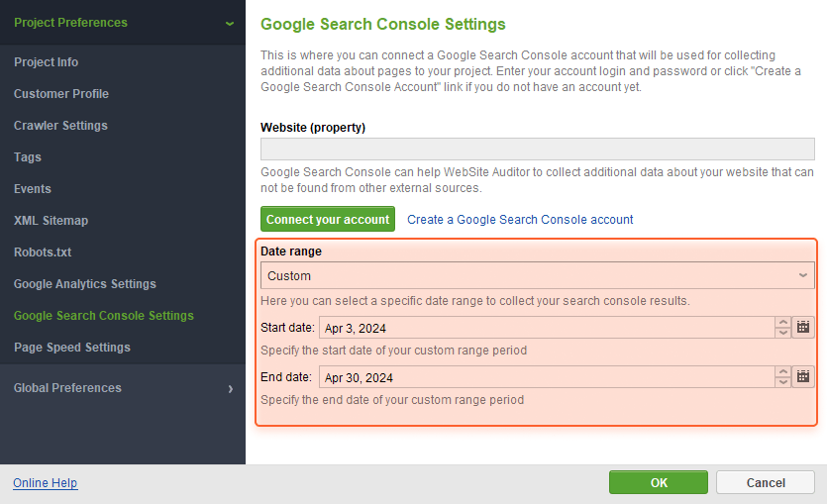Image resolution: width=827 pixels, height=504 pixels.
Task: Go to Customer Profile settings
Action: [x=61, y=94]
